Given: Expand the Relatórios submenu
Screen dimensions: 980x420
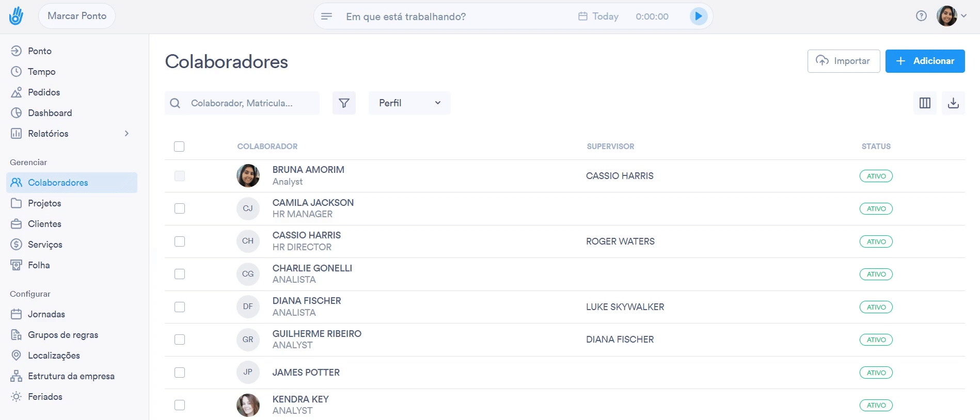Looking at the screenshot, I should [127, 134].
